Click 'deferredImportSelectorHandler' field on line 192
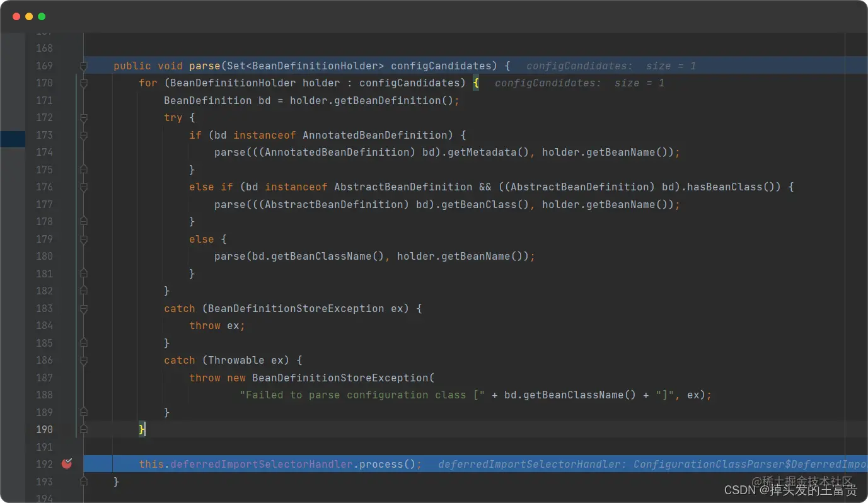Image resolution: width=868 pixels, height=503 pixels. (261, 464)
